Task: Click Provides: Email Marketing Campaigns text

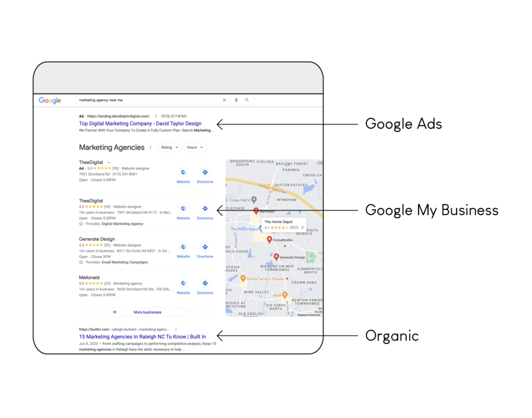Action: point(117,262)
